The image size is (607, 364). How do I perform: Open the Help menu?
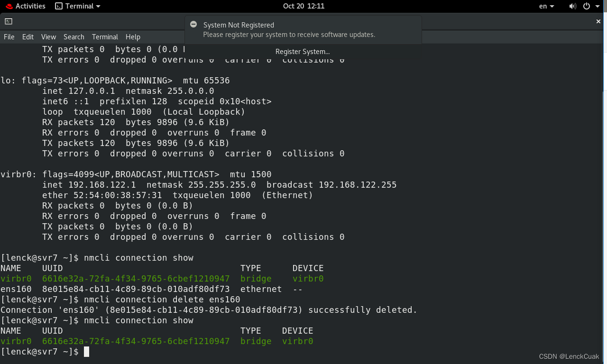[x=133, y=36]
